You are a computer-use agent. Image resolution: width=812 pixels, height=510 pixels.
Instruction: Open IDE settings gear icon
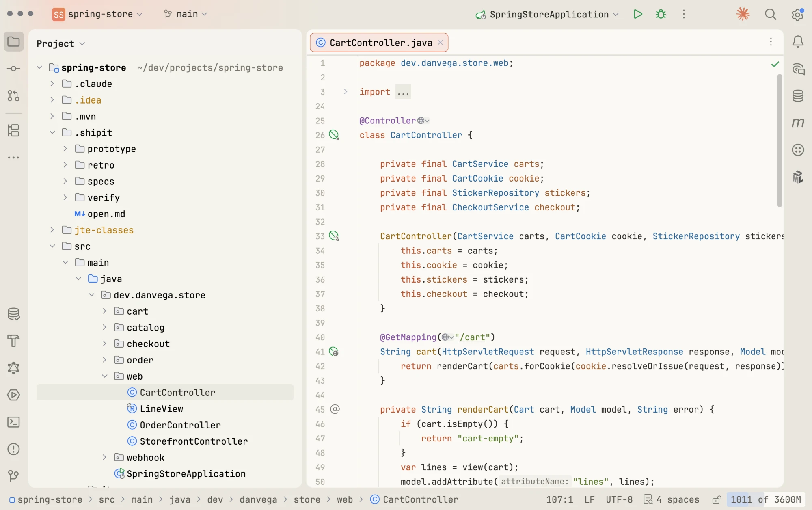797,15
